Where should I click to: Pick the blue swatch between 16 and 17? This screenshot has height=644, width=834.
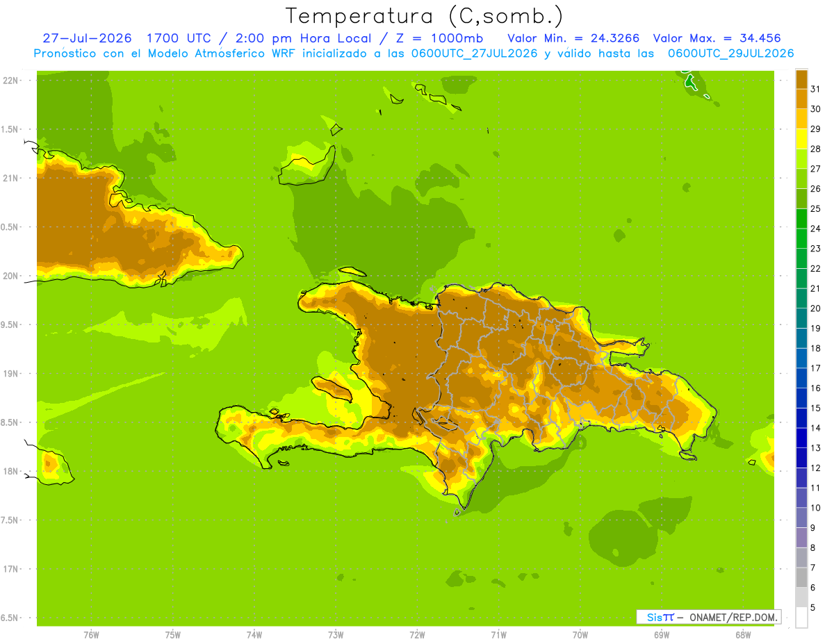801,378
